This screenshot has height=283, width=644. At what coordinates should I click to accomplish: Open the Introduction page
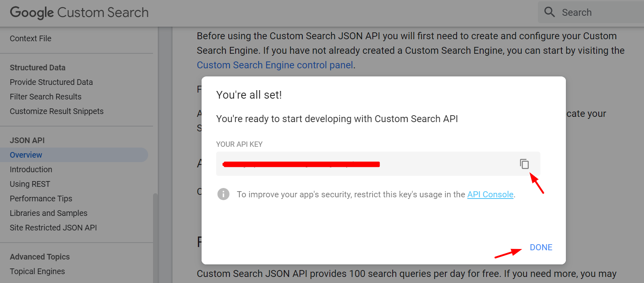31,169
